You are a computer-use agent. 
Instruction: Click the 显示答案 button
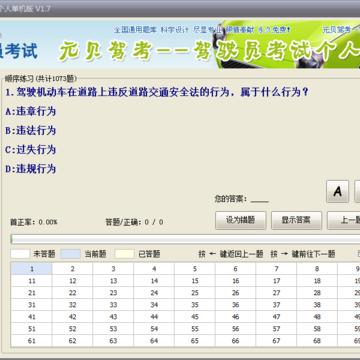point(296,220)
